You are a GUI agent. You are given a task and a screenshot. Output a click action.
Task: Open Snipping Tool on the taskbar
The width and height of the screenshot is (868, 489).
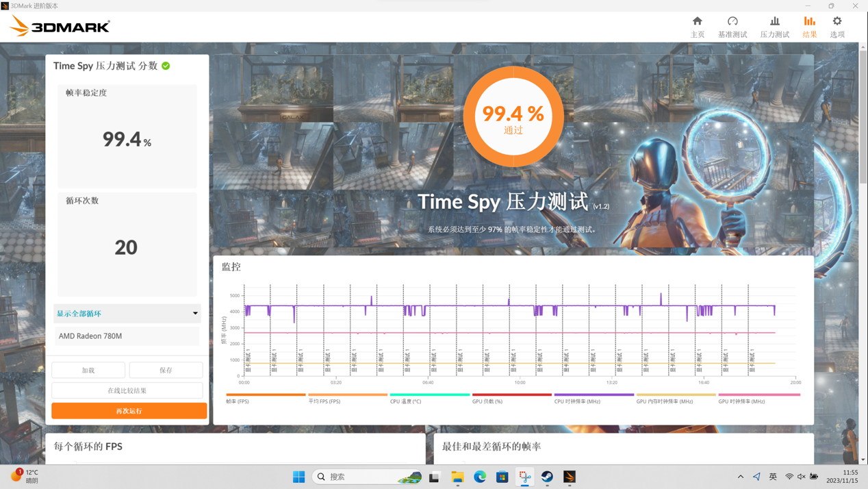[525, 477]
